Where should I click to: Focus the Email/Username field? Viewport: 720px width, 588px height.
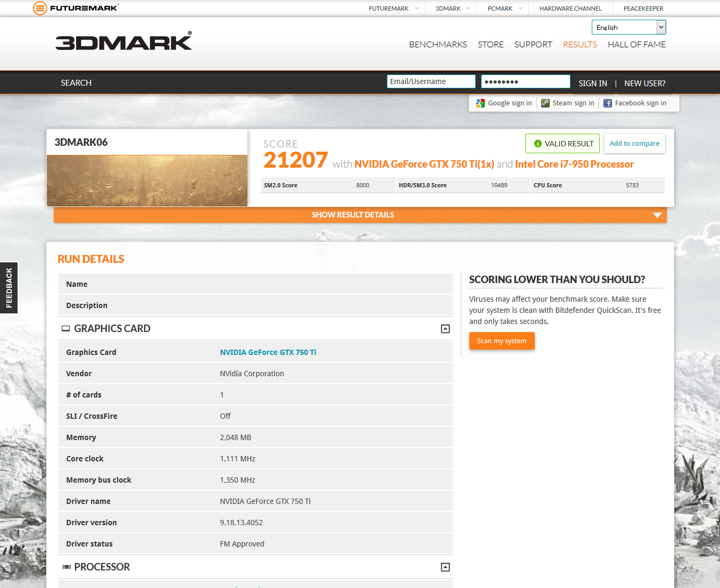[x=431, y=81]
